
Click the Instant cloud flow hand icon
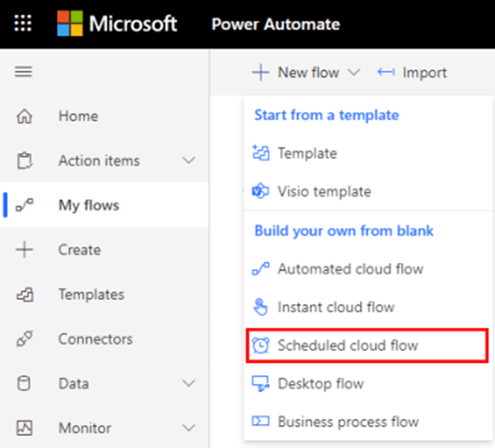point(260,307)
